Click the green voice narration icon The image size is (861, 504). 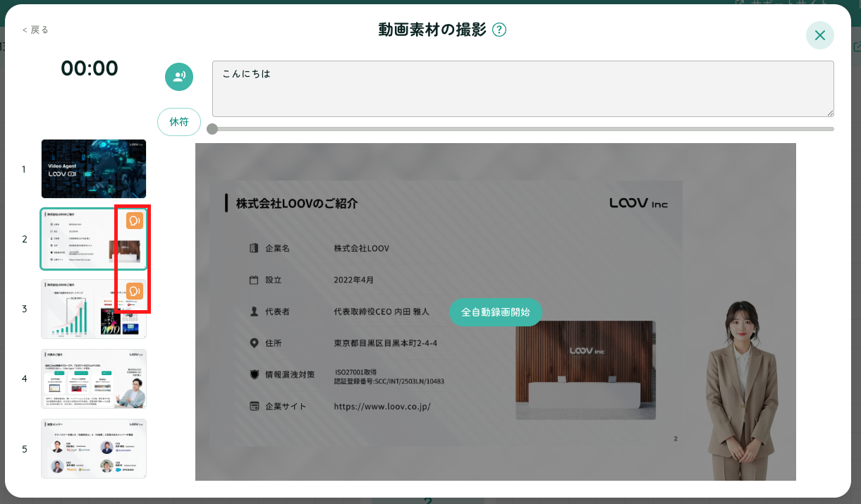pos(179,77)
